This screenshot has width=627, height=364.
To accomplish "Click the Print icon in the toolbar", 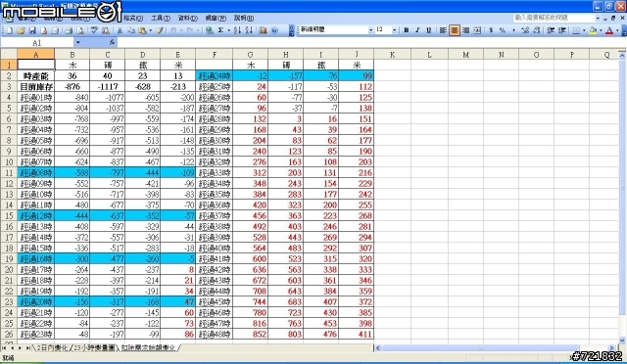I will point(69,30).
